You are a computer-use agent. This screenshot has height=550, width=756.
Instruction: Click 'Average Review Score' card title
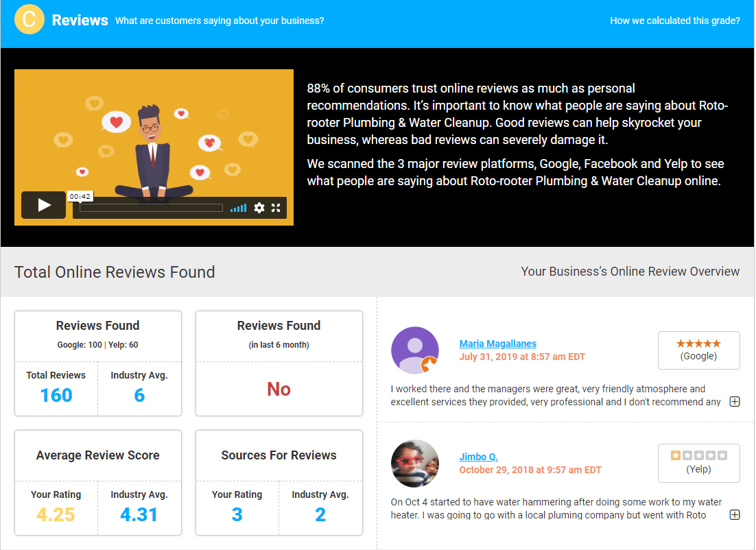[98, 455]
